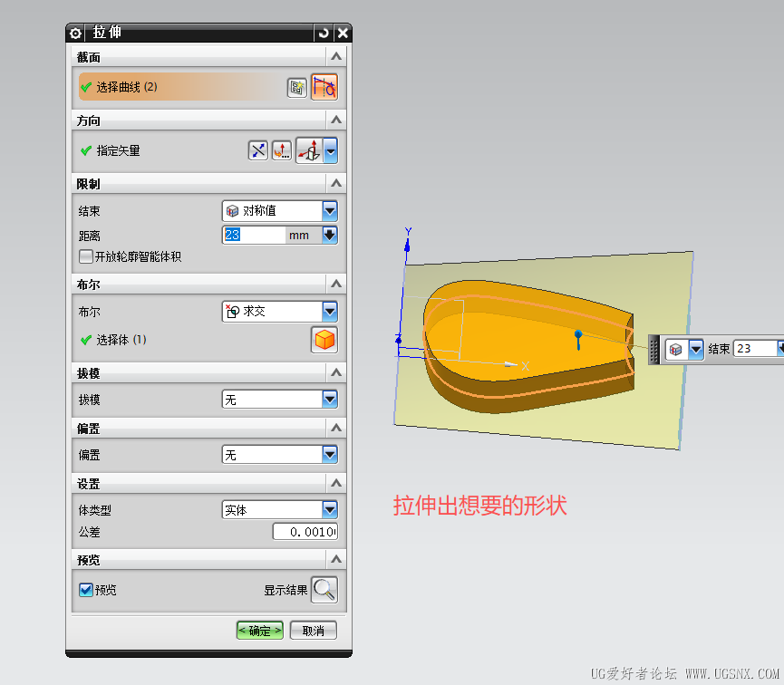Open the floating toolbar type dropdown
This screenshot has width=784, height=685.
pyautogui.click(x=696, y=349)
